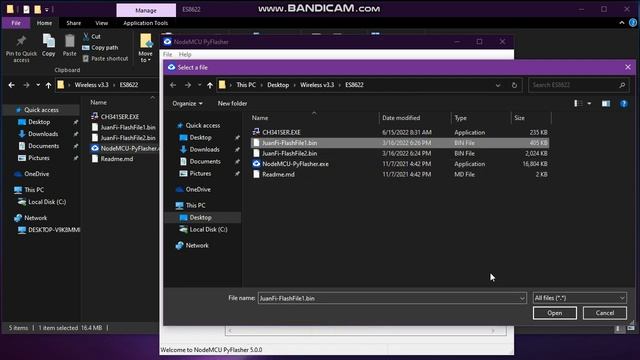The height and width of the screenshot is (360, 640).
Task: Close the Select a file dialog
Action: tap(628, 67)
